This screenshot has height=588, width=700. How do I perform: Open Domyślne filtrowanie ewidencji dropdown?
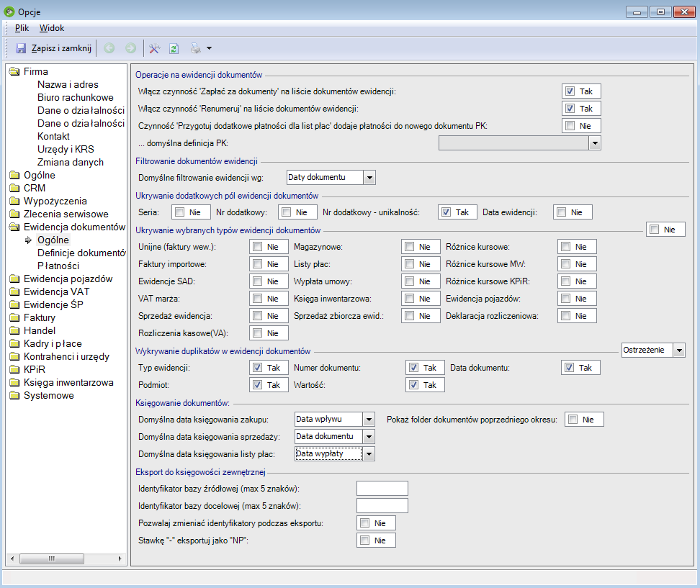(x=369, y=178)
